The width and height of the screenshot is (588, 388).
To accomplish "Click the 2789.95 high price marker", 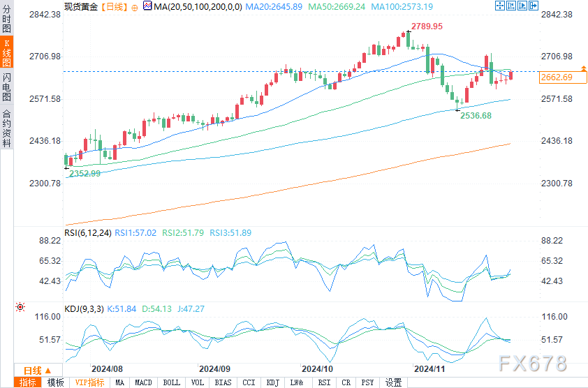I will (426, 26).
